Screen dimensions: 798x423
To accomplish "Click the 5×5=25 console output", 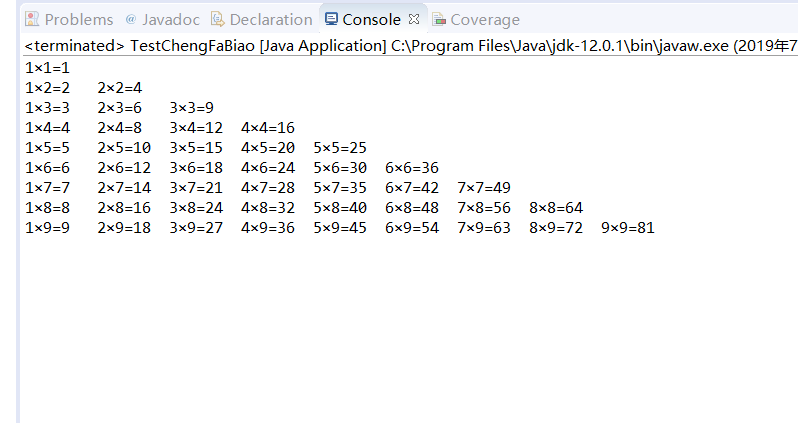I will tap(340, 148).
